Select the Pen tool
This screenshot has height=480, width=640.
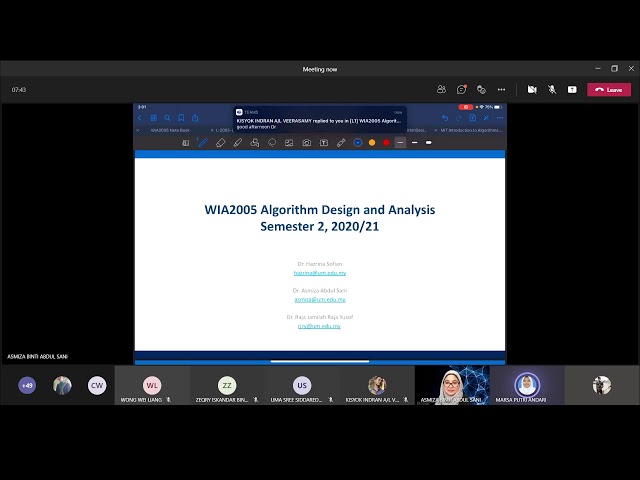pyautogui.click(x=202, y=142)
